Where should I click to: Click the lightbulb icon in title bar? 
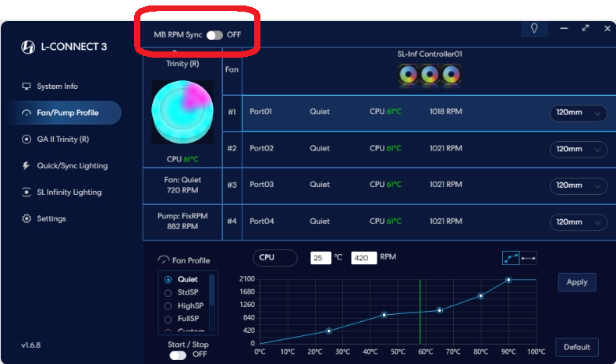click(534, 28)
